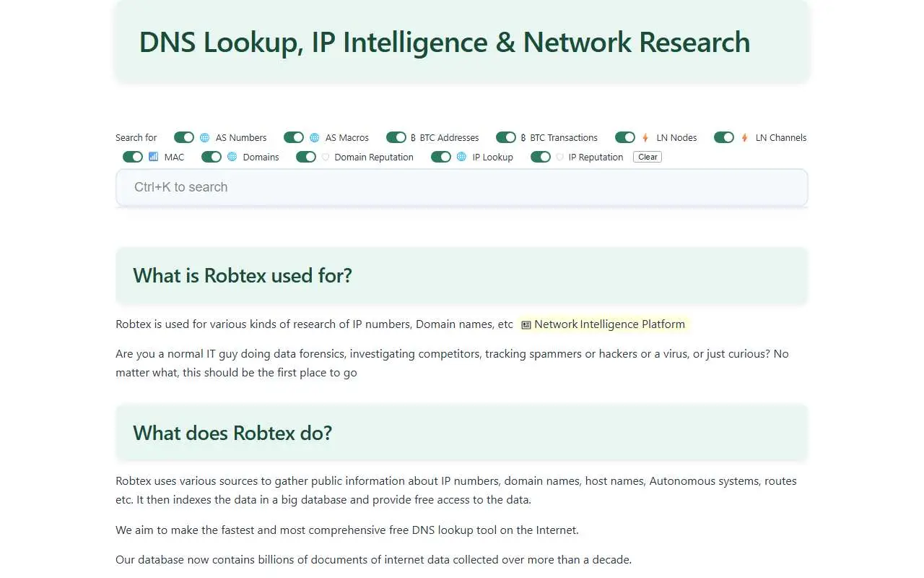This screenshot has width=924, height=578.
Task: Click the lightning bolt icon beside LN Channels
Action: (x=744, y=137)
